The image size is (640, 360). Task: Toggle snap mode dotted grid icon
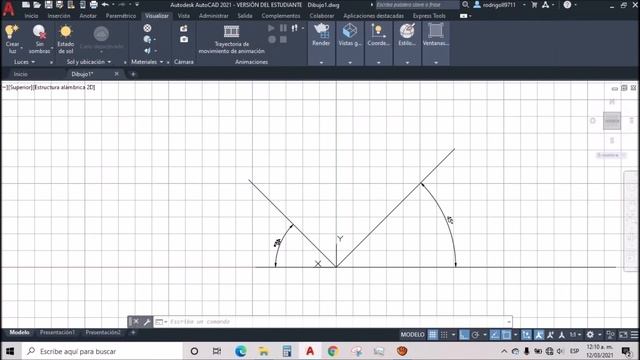coord(444,335)
